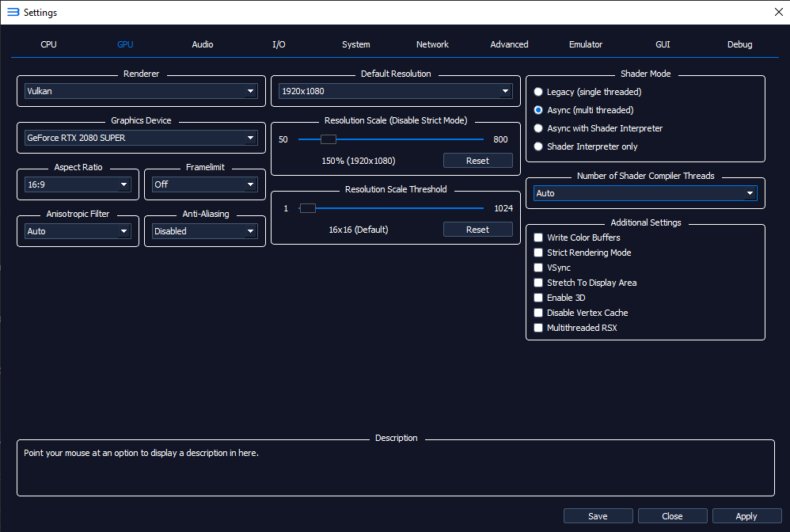Click the Close button at bottom

click(672, 516)
